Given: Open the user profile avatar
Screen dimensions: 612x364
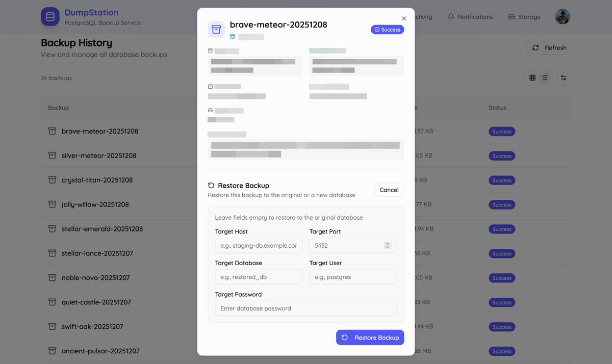Looking at the screenshot, I should 562,16.
